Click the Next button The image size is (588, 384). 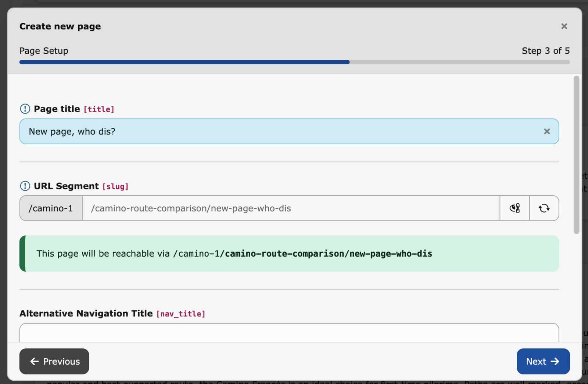[543, 361]
